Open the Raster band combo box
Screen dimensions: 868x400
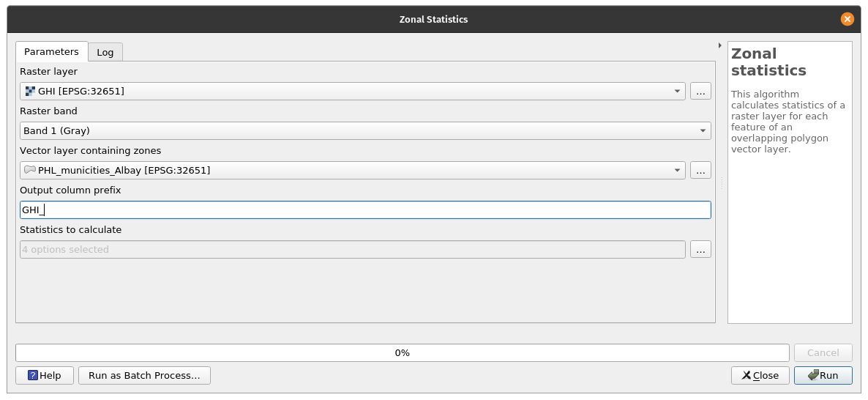pyautogui.click(x=703, y=131)
